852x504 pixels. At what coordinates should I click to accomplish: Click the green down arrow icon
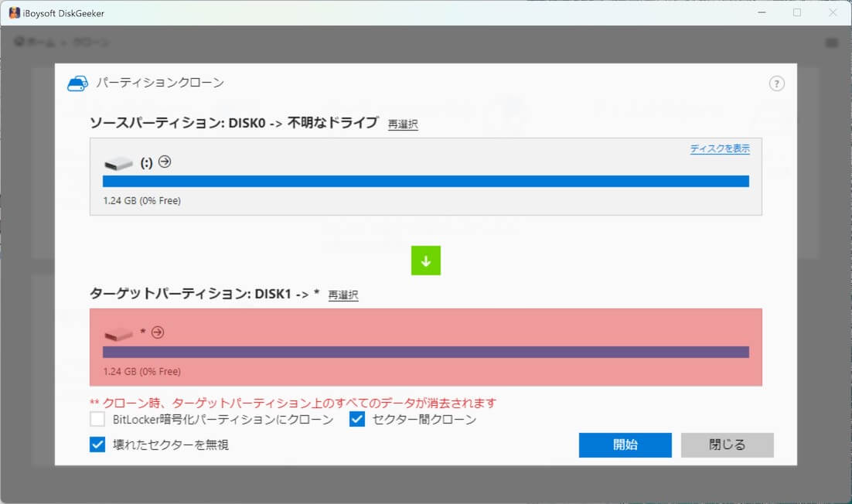pyautogui.click(x=425, y=261)
